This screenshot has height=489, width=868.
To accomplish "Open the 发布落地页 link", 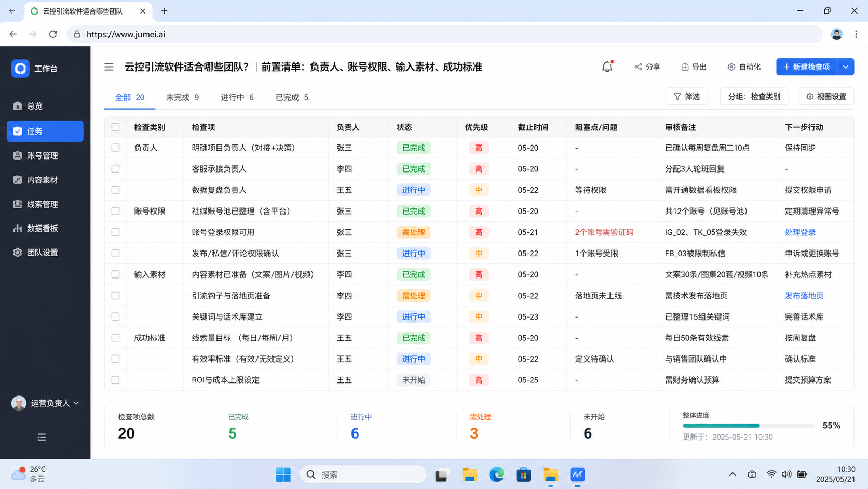I will (804, 296).
